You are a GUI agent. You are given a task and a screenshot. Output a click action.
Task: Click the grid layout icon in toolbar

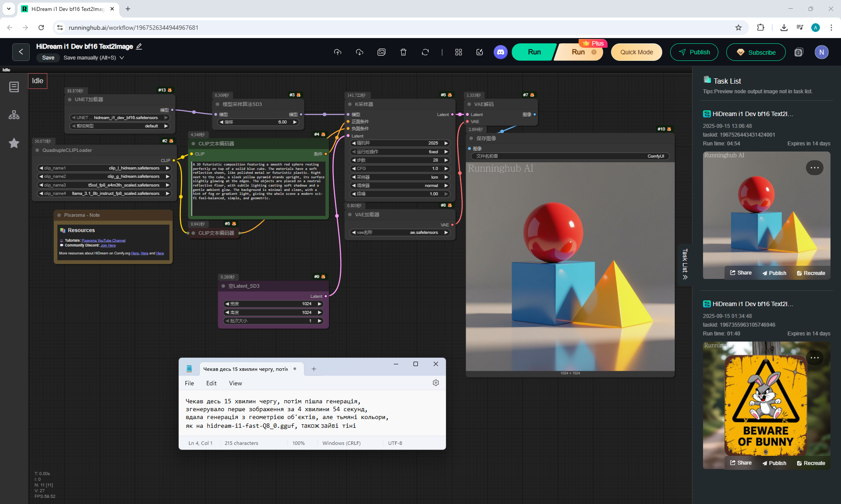point(458,52)
